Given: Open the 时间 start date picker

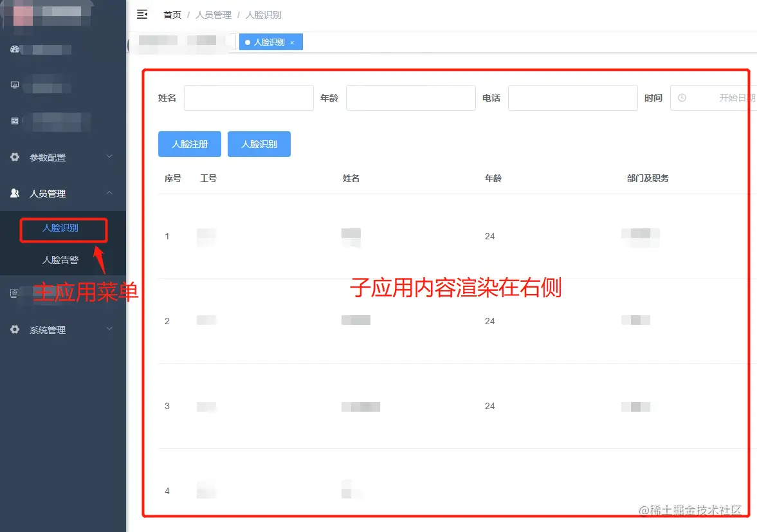Looking at the screenshot, I should pyautogui.click(x=713, y=98).
